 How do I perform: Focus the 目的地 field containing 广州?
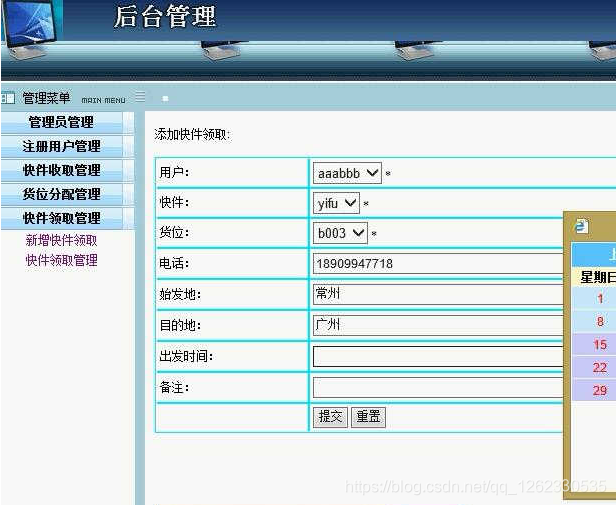coord(438,325)
